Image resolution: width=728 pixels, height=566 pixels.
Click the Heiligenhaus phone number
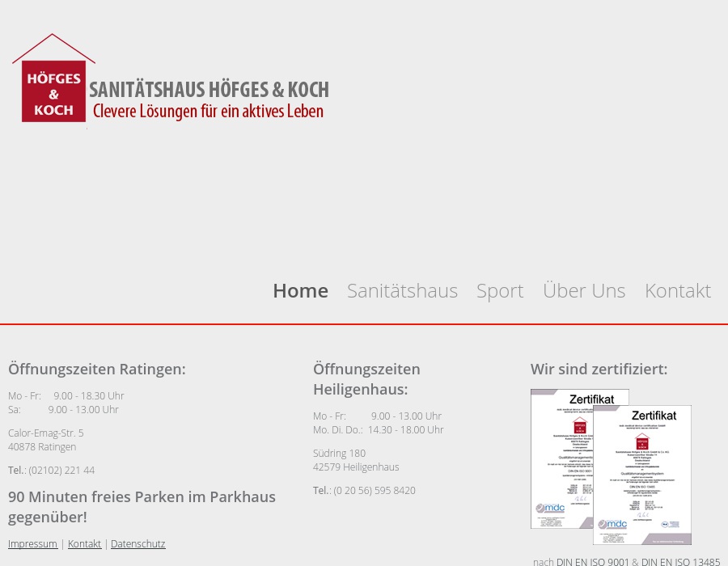point(375,491)
